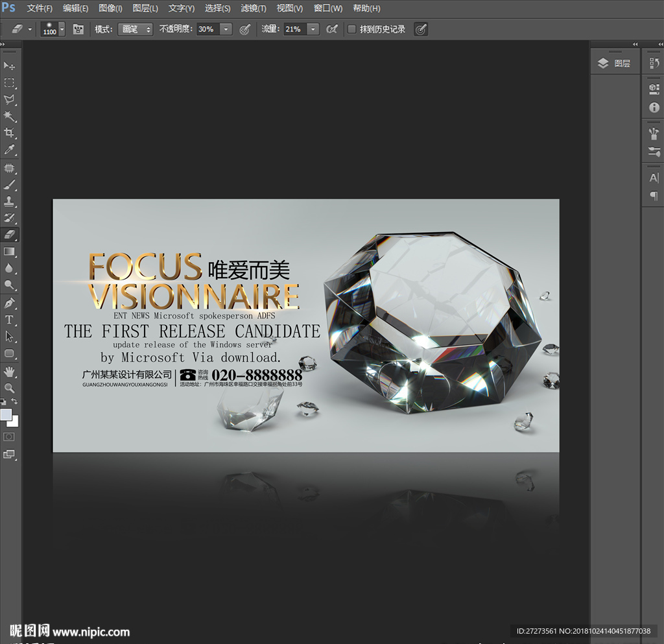Select the Hand tool

[x=10, y=371]
